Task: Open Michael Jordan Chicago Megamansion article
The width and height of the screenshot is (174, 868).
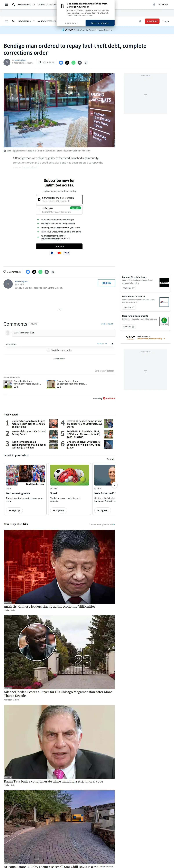Action: coord(58,694)
